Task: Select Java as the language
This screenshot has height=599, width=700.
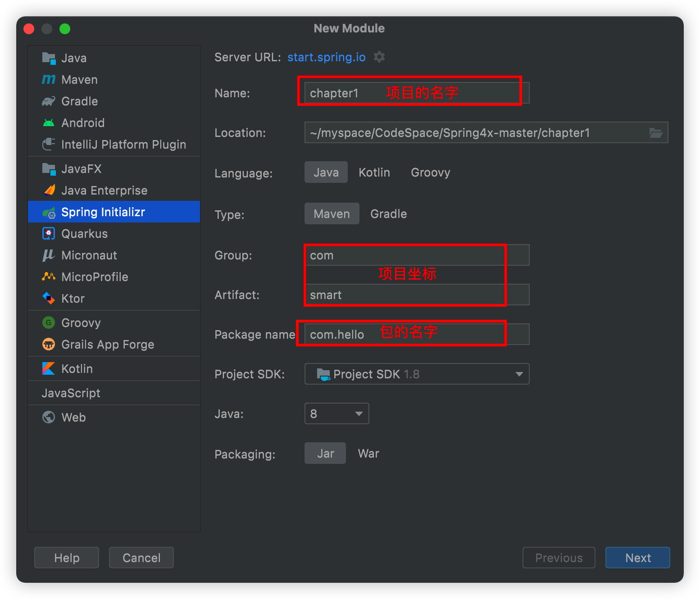Action: [x=326, y=172]
